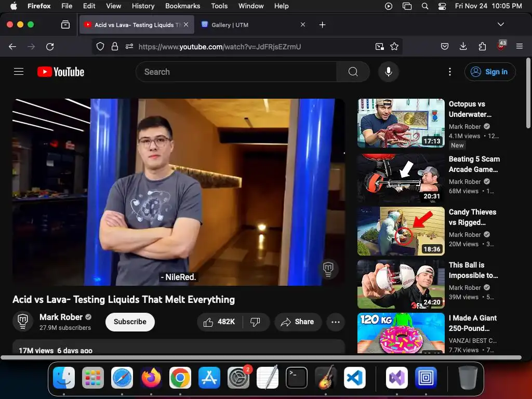Click the channel watermark on the video
The height and width of the screenshot is (399, 532).
point(328,269)
